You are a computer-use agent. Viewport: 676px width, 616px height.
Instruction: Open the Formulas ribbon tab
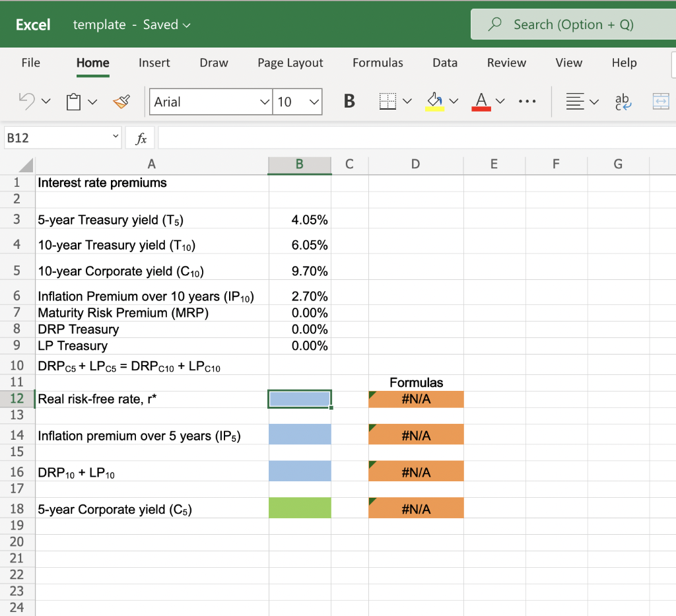[378, 63]
